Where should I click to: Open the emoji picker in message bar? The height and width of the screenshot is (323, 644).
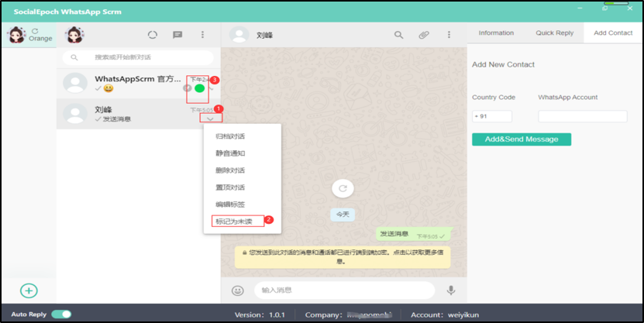pyautogui.click(x=238, y=290)
